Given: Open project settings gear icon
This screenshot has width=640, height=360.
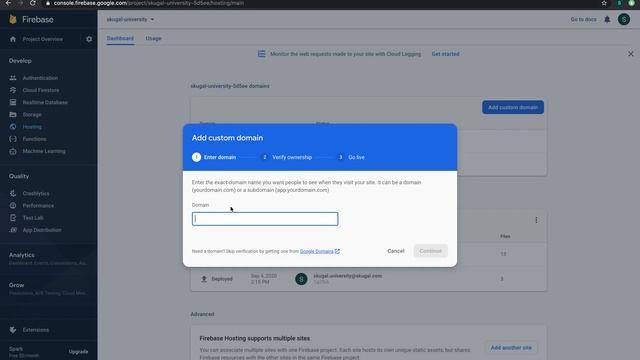Looking at the screenshot, I should [89, 39].
